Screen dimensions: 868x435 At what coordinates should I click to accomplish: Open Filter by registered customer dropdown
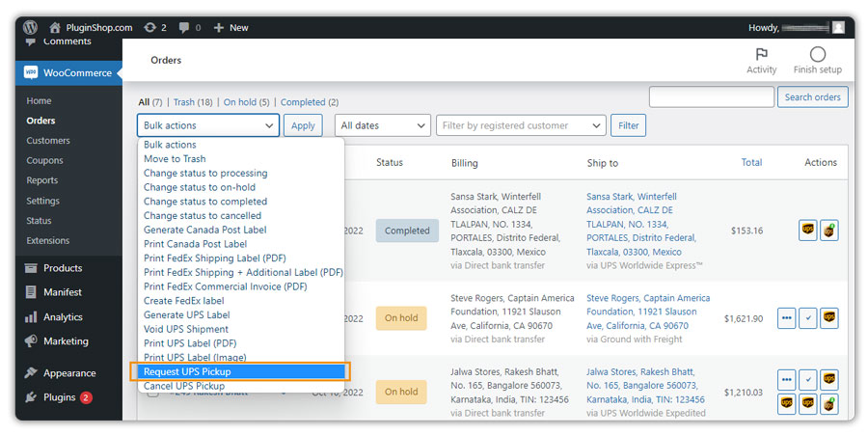(x=521, y=125)
